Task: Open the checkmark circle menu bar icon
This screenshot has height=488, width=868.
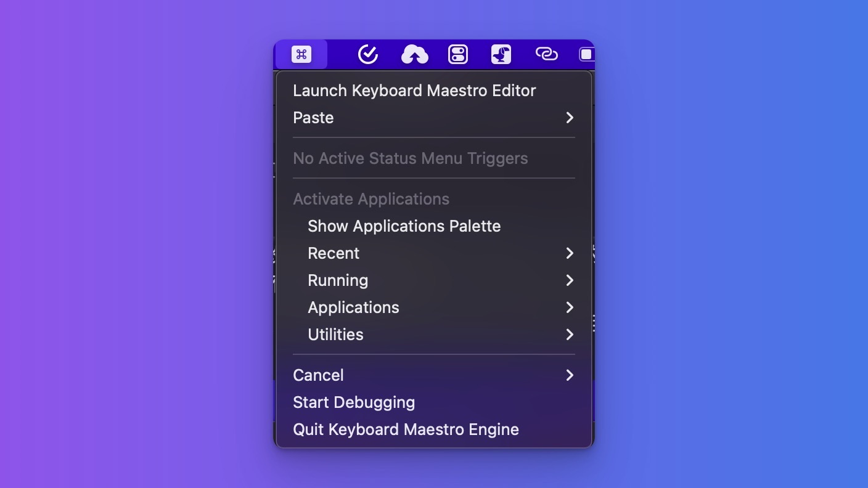Action: [368, 54]
